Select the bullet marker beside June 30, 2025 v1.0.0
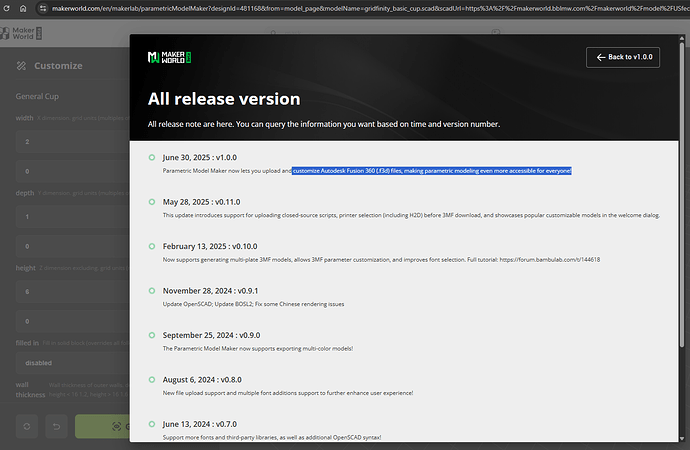 click(151, 158)
